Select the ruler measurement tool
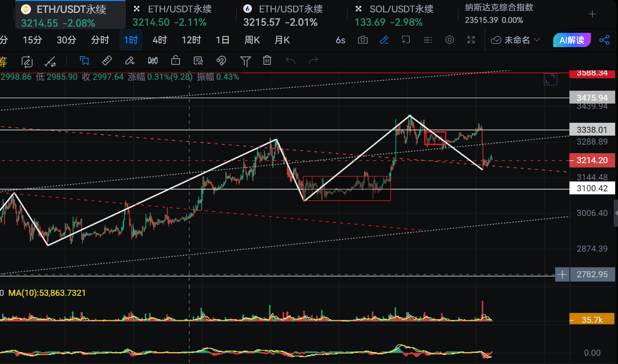Image resolution: width=618 pixels, height=364 pixels. 107,60
